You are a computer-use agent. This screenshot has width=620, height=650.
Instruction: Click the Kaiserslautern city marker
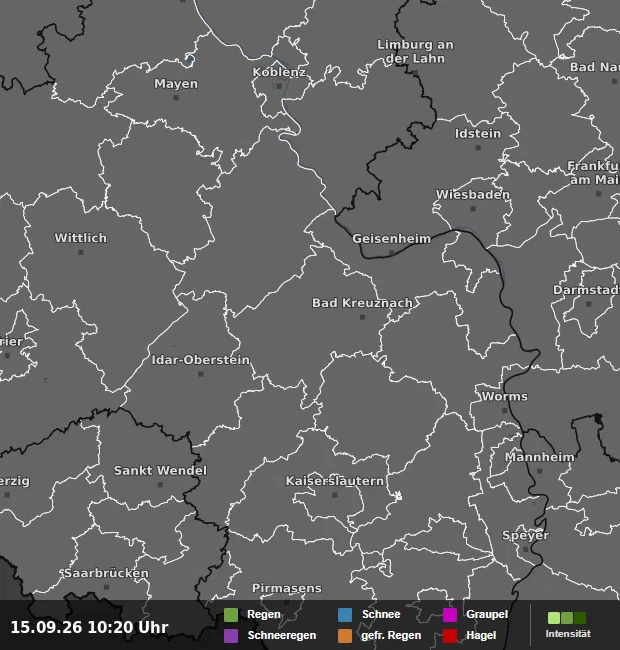coord(335,495)
